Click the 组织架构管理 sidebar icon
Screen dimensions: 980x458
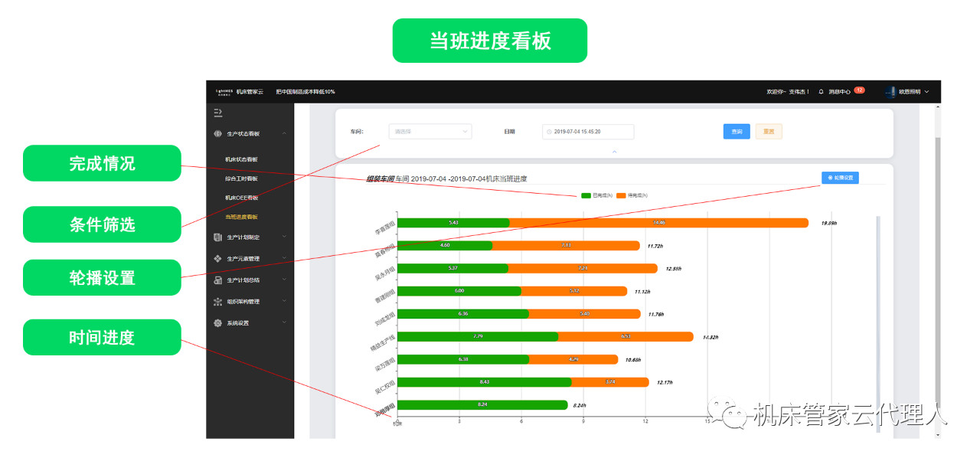(218, 302)
